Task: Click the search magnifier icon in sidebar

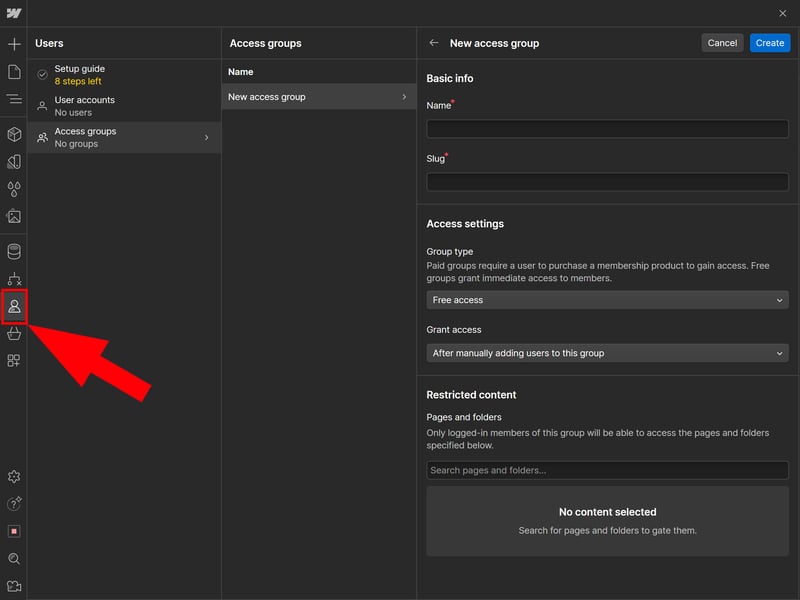Action: 14,559
